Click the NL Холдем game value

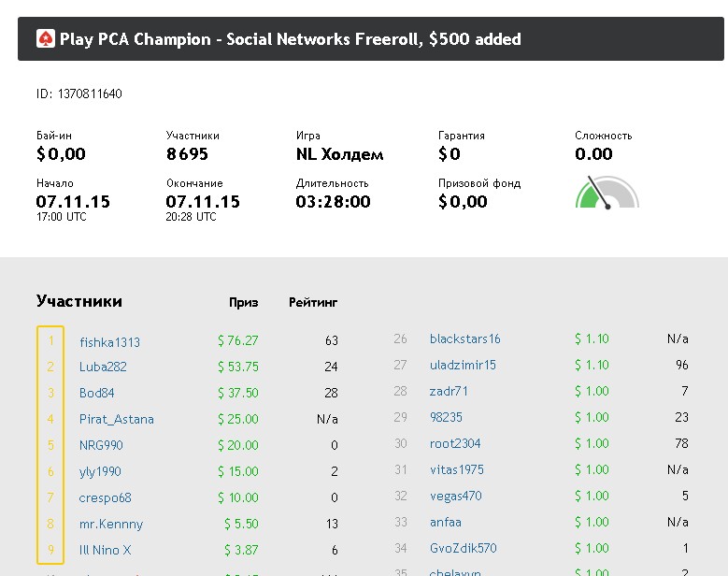339,154
